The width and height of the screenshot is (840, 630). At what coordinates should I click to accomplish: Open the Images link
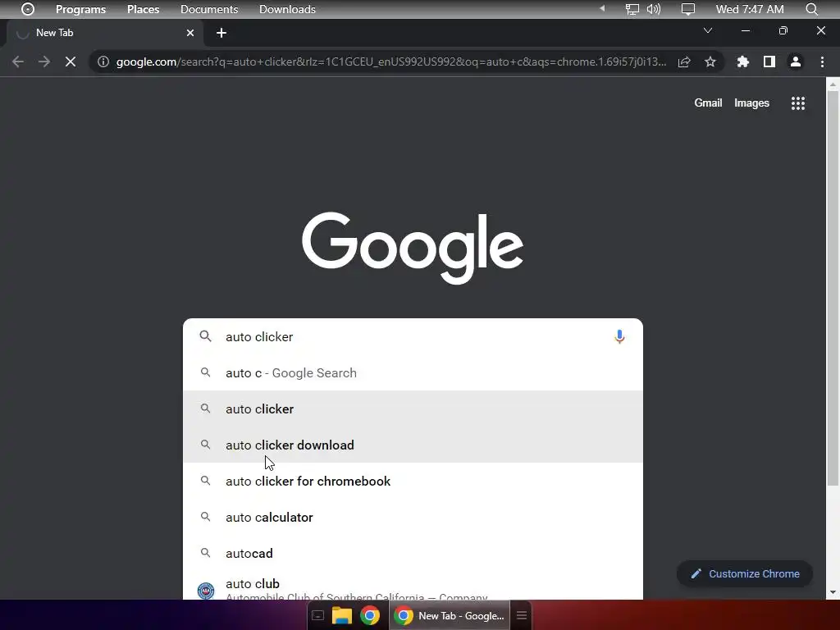(x=751, y=103)
